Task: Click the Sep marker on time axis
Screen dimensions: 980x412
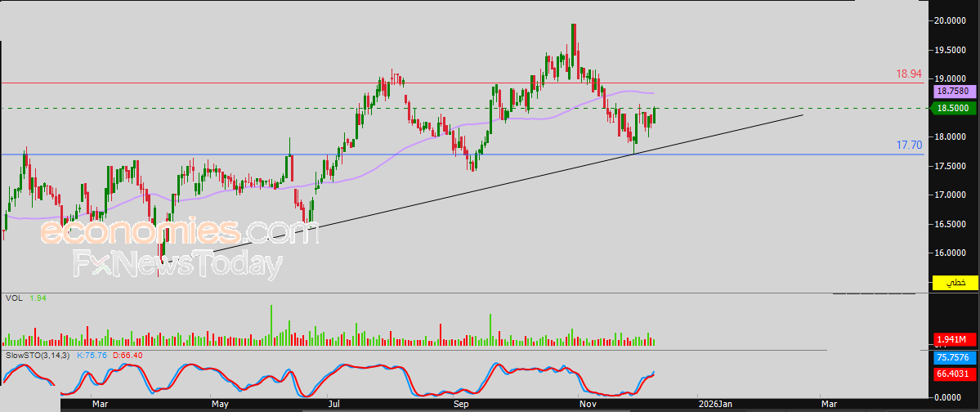Action: coord(461,404)
